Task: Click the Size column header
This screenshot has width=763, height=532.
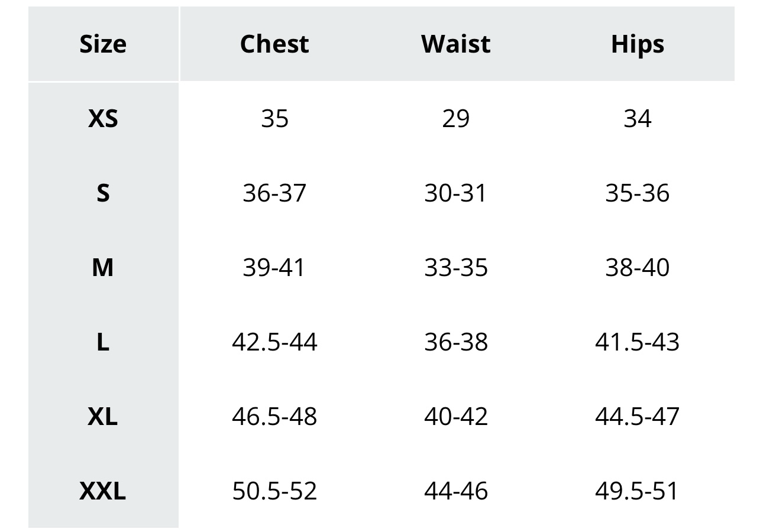Action: [103, 44]
